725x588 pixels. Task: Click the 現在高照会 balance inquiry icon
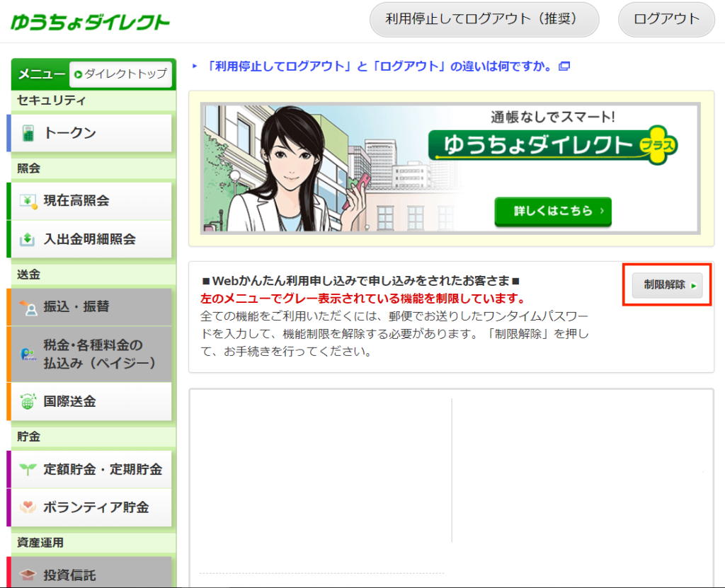28,201
